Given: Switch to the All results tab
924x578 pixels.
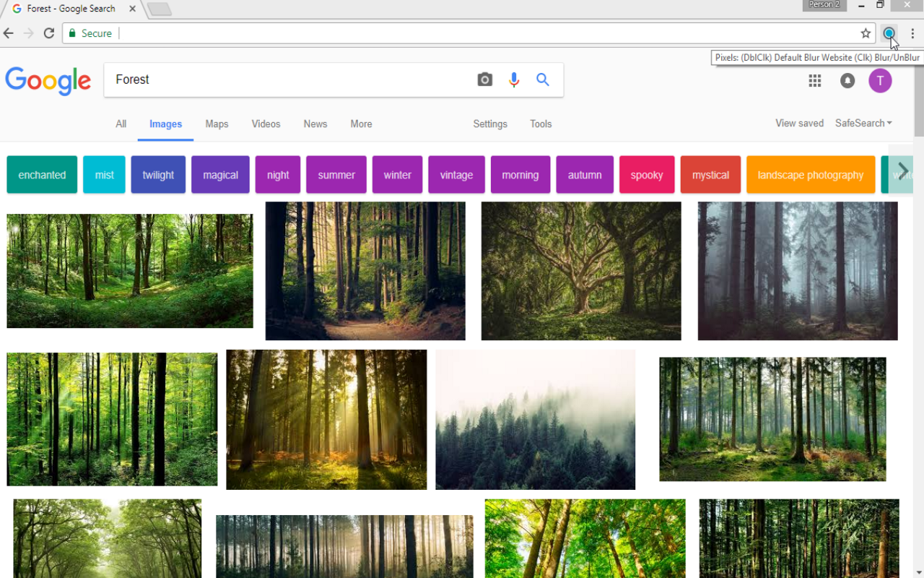Looking at the screenshot, I should pos(121,124).
